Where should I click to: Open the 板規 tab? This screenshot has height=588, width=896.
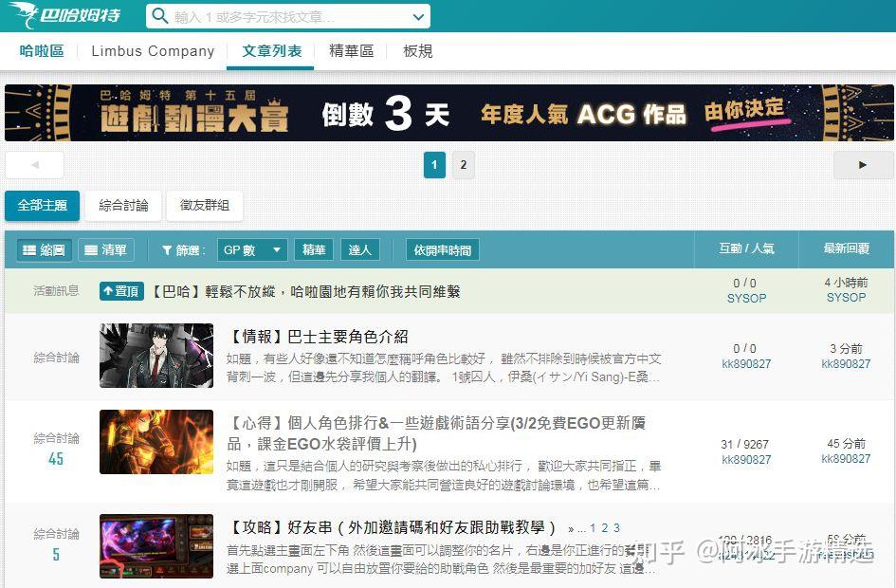tap(417, 51)
